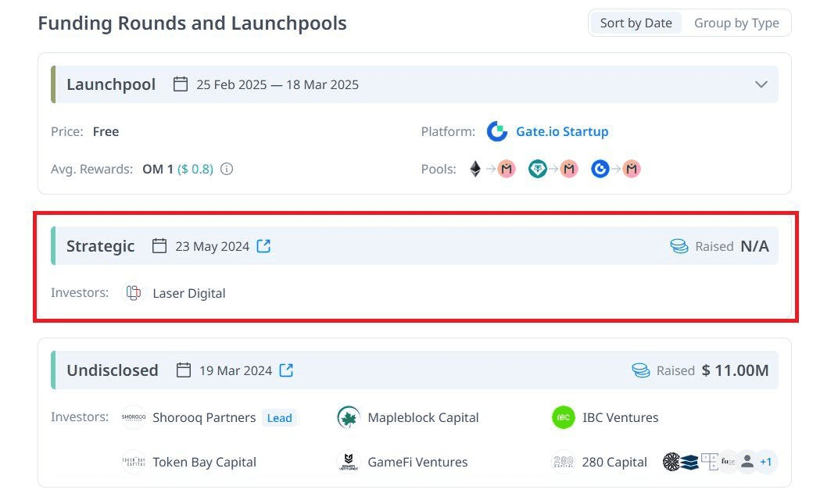Click the Laser Digital logo
The image size is (813, 504).
(133, 294)
